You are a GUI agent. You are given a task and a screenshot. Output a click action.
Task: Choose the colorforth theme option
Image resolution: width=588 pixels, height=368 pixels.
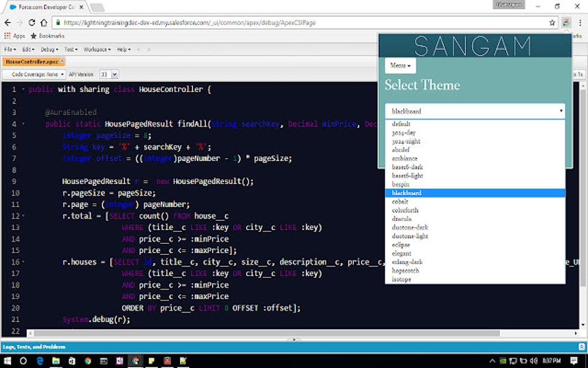[x=475, y=210]
